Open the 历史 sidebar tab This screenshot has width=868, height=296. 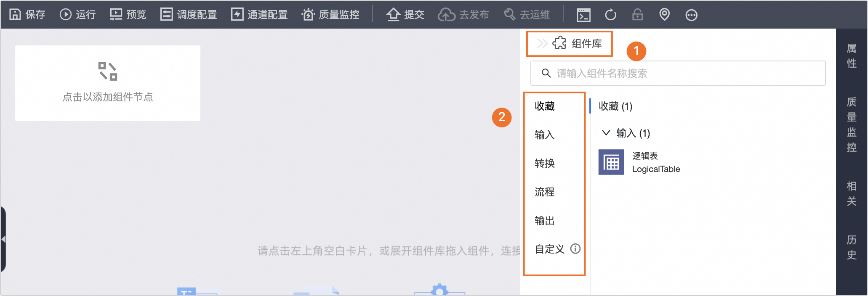[x=852, y=248]
